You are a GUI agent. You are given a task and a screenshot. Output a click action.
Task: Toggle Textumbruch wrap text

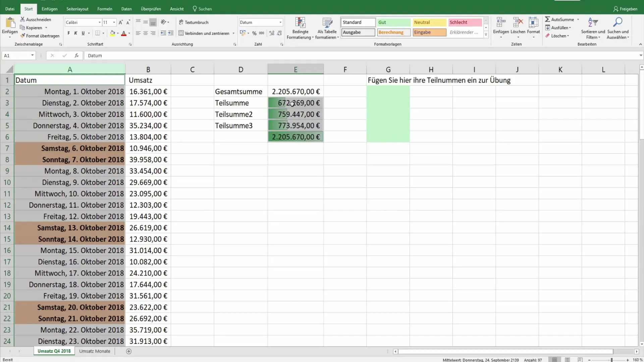tap(194, 22)
